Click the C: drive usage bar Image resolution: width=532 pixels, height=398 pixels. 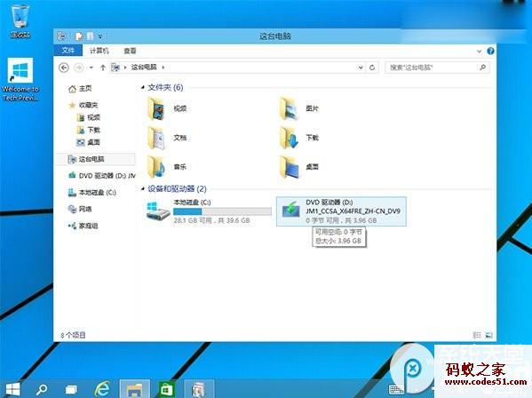pos(222,211)
